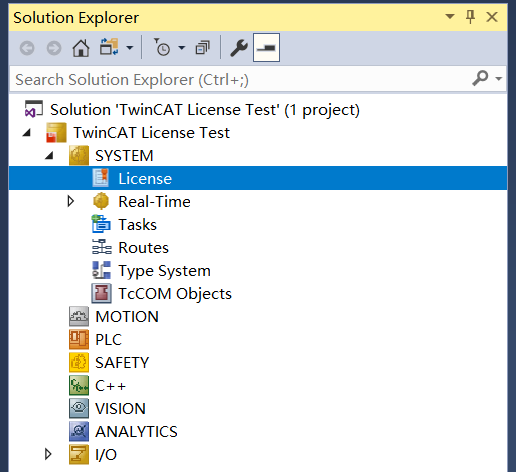The height and width of the screenshot is (472, 516).
Task: Select the TcCOM Objects icon
Action: [101, 293]
